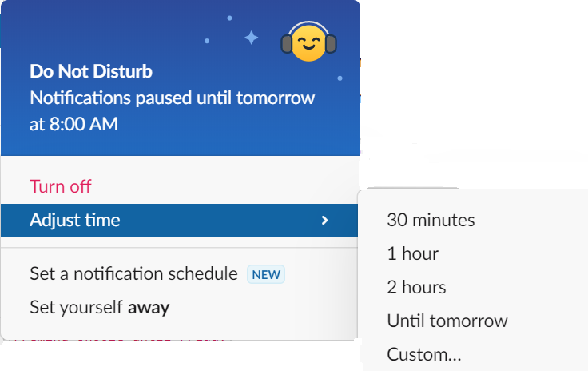The height and width of the screenshot is (371, 588).
Task: Turn off Do Not Disturb
Action: (x=61, y=186)
